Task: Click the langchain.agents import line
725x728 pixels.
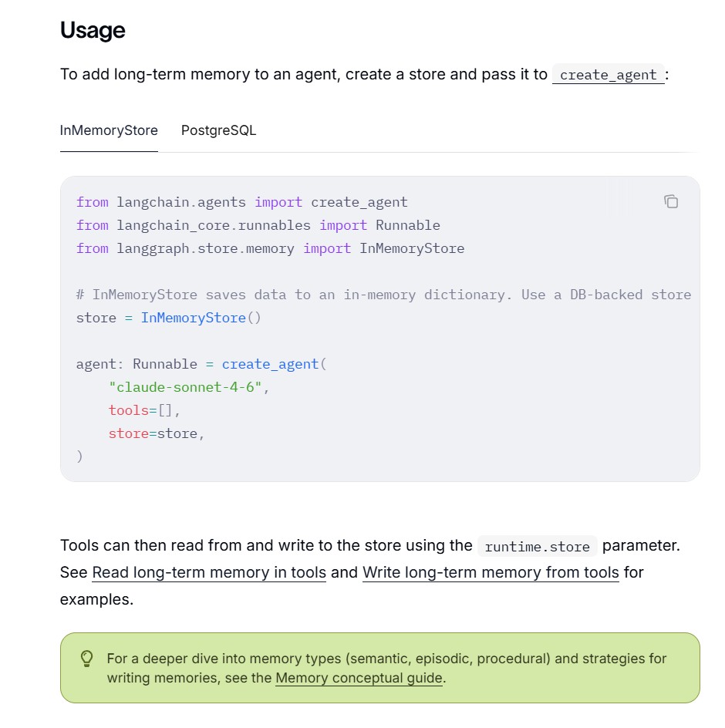Action: point(242,202)
